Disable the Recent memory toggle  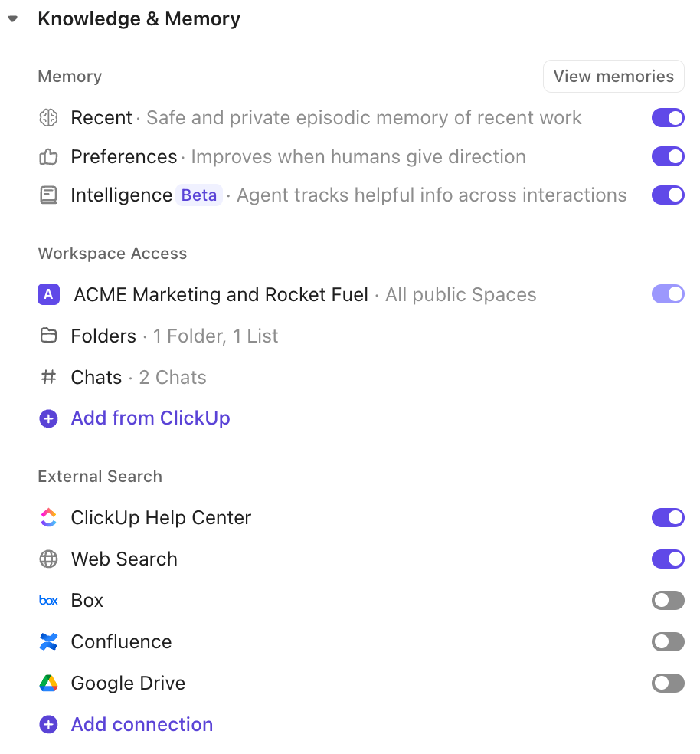click(x=667, y=118)
